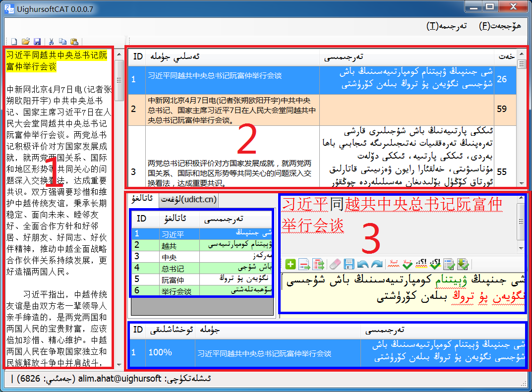Click the spell-check icon with green checkmark
This screenshot has width=532, height=392.
pos(407,264)
